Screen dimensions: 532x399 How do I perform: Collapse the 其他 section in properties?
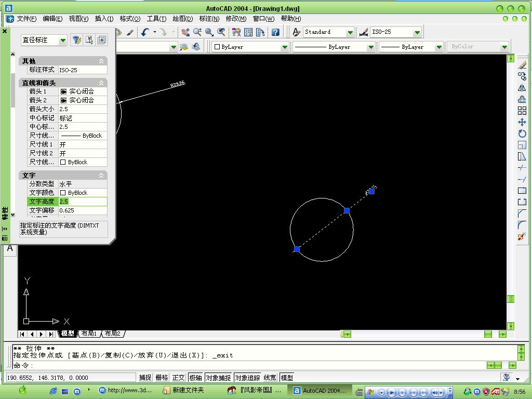[101, 61]
